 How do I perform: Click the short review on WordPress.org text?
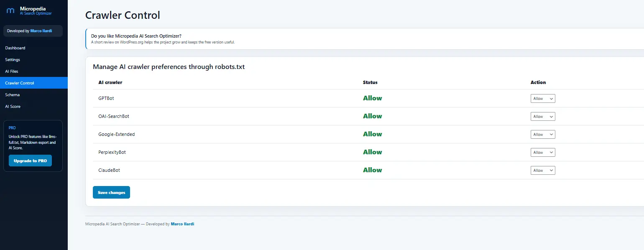[163, 42]
